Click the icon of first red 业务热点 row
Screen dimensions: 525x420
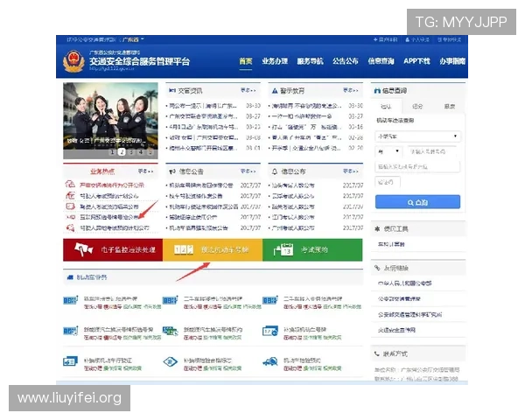pos(70,185)
